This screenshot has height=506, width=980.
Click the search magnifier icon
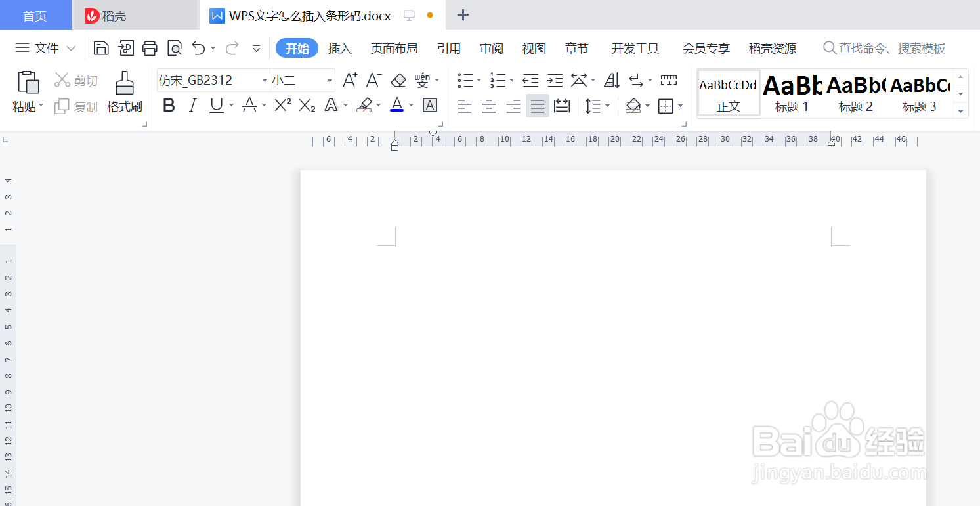pyautogui.click(x=830, y=48)
